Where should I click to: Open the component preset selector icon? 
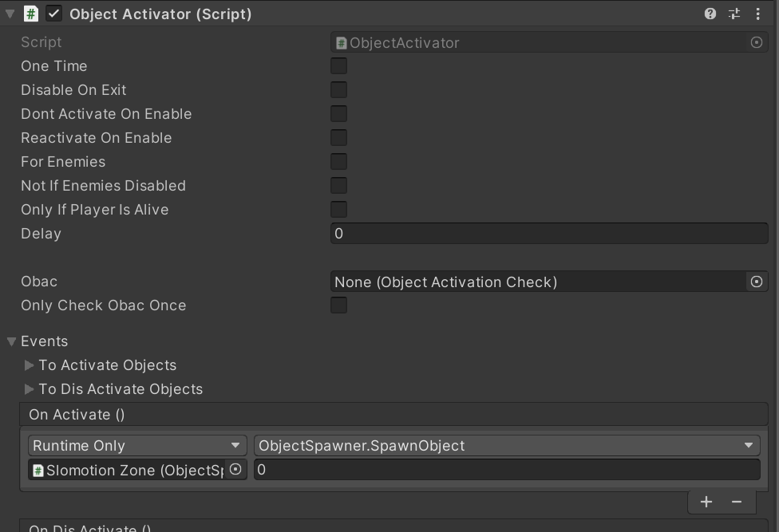coord(734,14)
